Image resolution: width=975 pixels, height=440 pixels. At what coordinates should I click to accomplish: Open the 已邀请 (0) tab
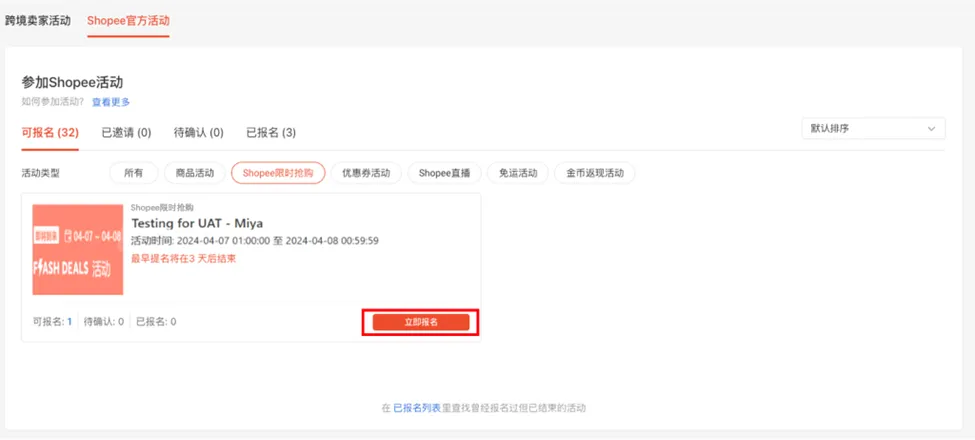click(126, 132)
